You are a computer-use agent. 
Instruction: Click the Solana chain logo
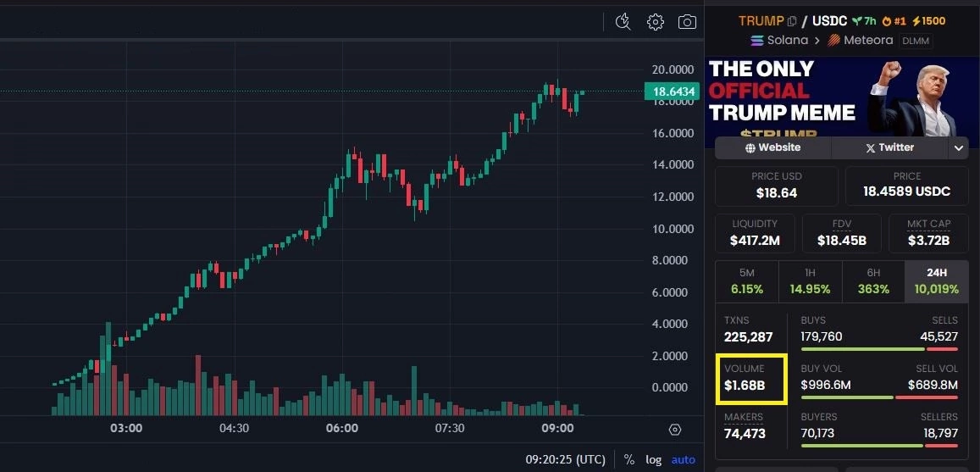coord(757,41)
